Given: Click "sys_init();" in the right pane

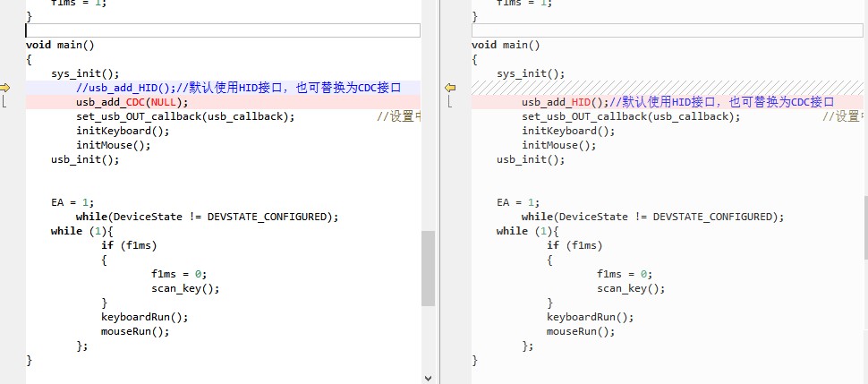Looking at the screenshot, I should point(531,73).
